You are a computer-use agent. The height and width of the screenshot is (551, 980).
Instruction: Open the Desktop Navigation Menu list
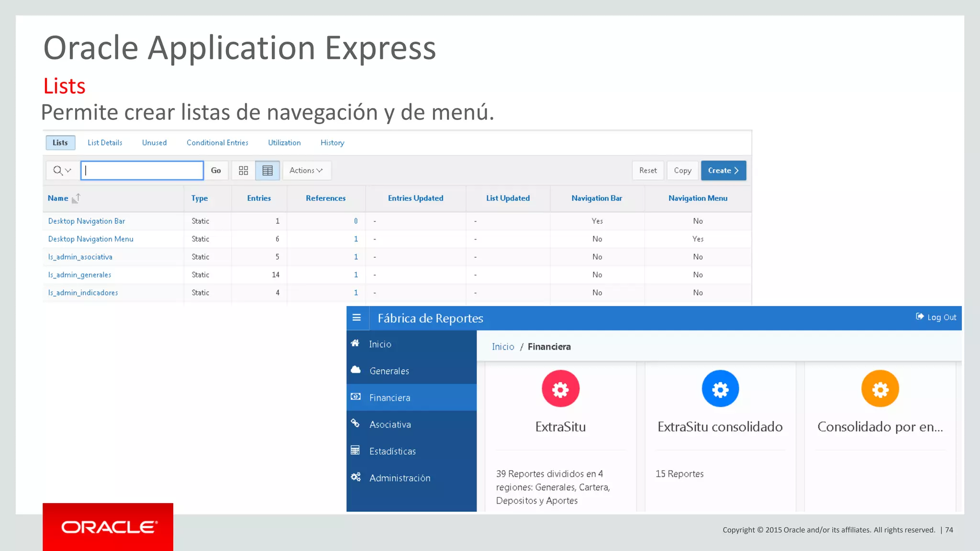[x=91, y=239]
